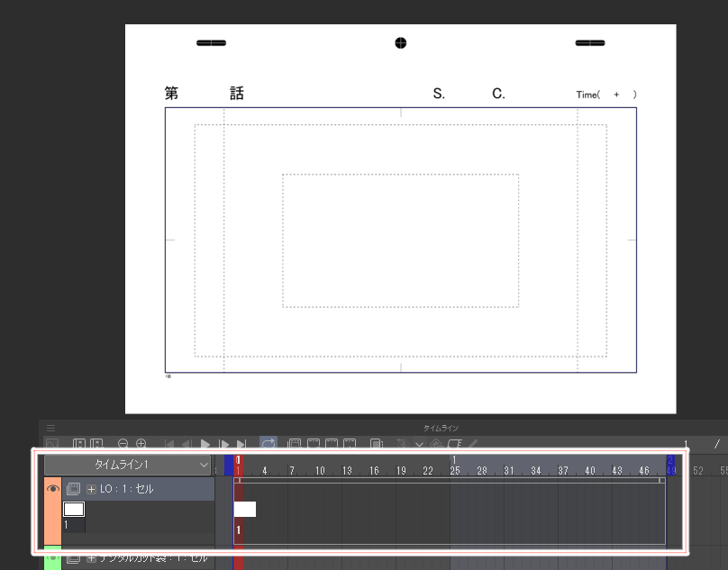Move playhead to frame 10
Image resolution: width=728 pixels, height=570 pixels.
[x=320, y=471]
